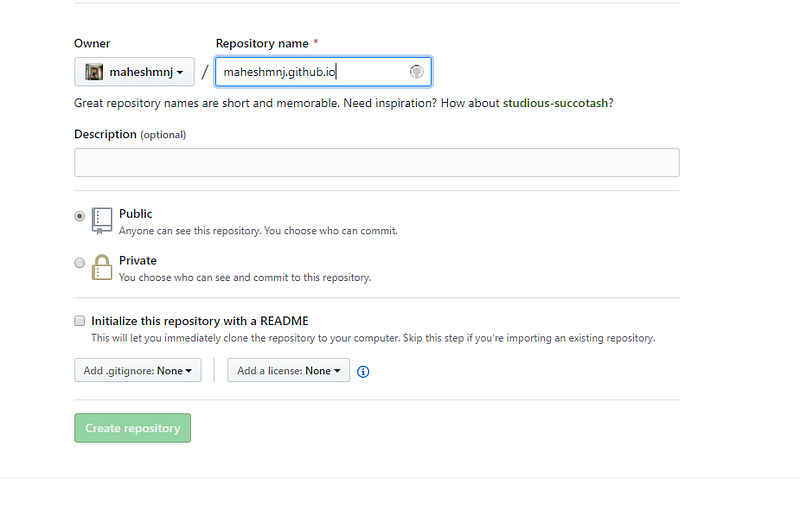
Task: Click 'Anyone can see this repository' description text
Action: tap(258, 231)
